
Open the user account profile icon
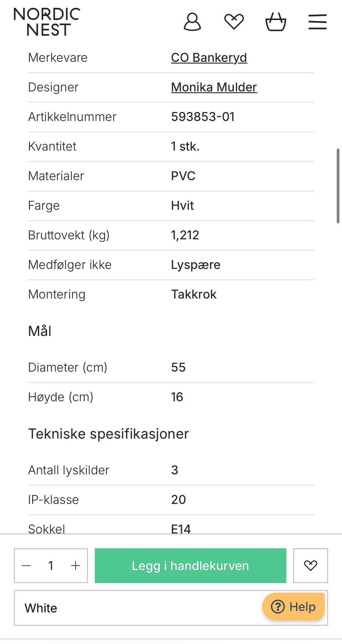(192, 22)
